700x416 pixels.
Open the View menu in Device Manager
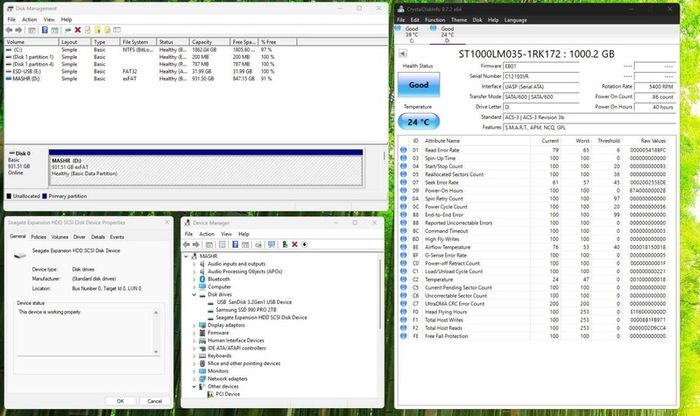coord(226,234)
